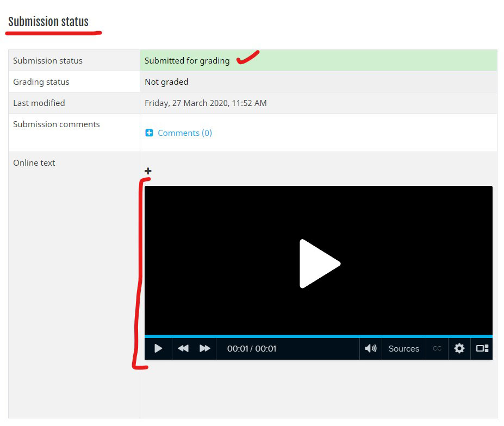This screenshot has width=504, height=426.
Task: Click the time display 00:01 / 00:01
Action: coord(252,349)
